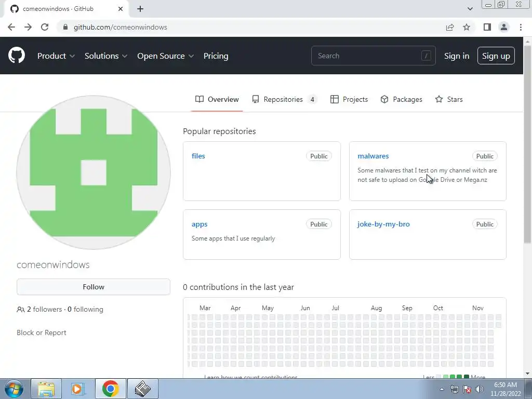Open Windows Explorer from taskbar
Viewport: 532px width, 399px height.
tap(46, 389)
